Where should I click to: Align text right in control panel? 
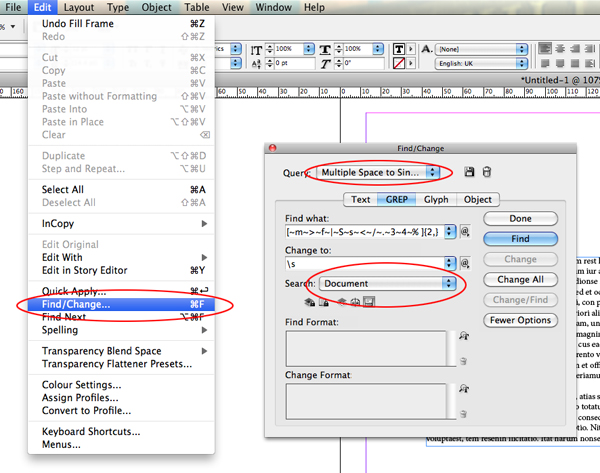coord(575,49)
